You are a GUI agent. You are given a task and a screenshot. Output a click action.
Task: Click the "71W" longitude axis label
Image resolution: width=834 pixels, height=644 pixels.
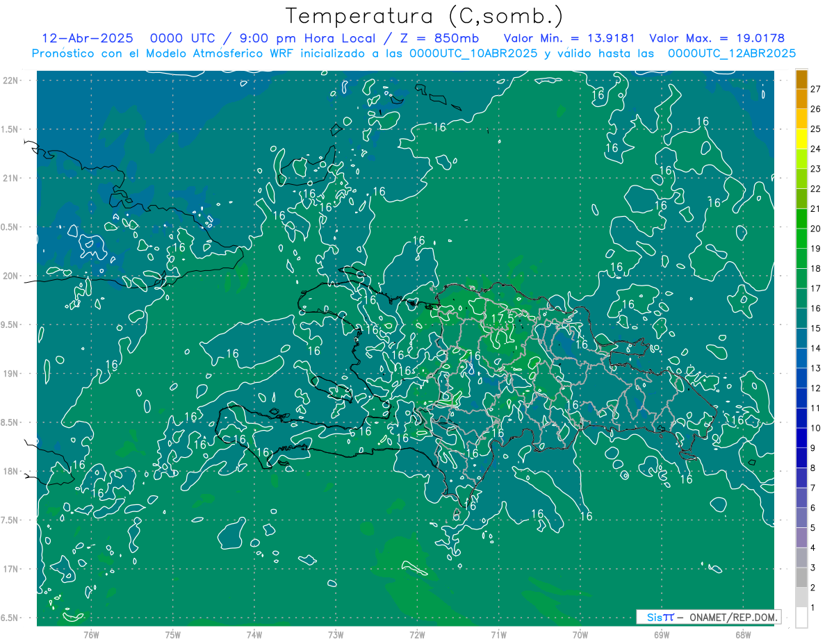(498, 634)
